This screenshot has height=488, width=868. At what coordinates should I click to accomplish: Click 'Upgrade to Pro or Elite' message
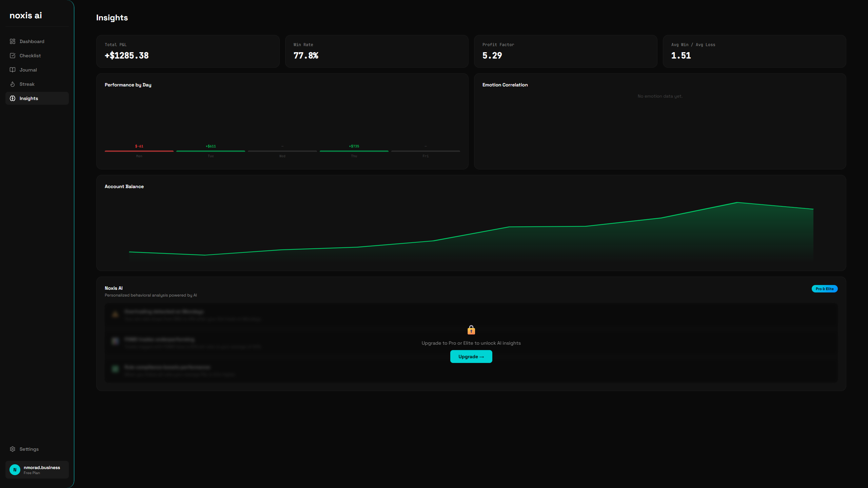pyautogui.click(x=471, y=343)
